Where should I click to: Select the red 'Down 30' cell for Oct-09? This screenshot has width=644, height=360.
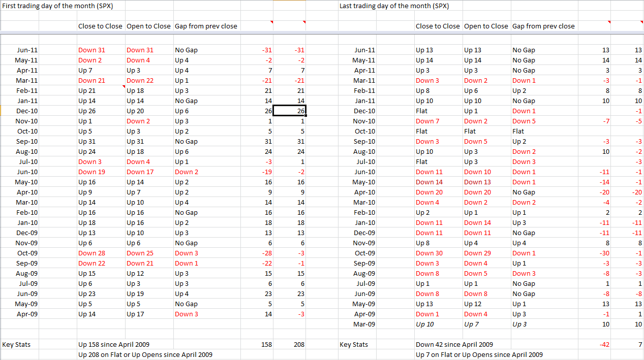pyautogui.click(x=429, y=253)
